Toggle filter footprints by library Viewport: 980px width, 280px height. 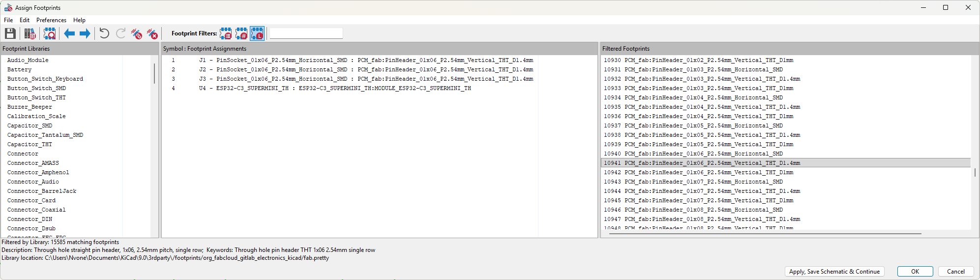[257, 33]
